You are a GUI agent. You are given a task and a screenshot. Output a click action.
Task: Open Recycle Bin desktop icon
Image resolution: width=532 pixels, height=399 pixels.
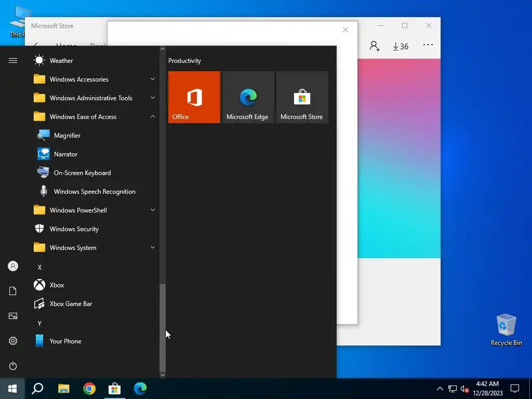[x=506, y=329]
